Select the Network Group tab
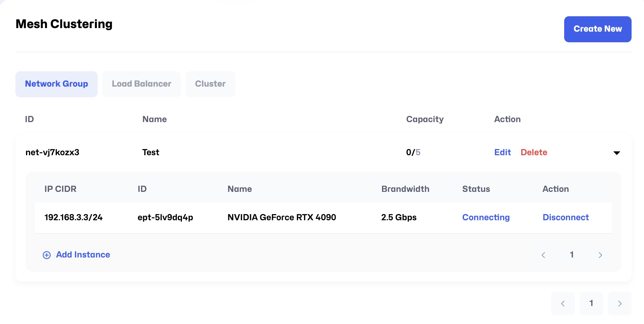 (x=56, y=84)
